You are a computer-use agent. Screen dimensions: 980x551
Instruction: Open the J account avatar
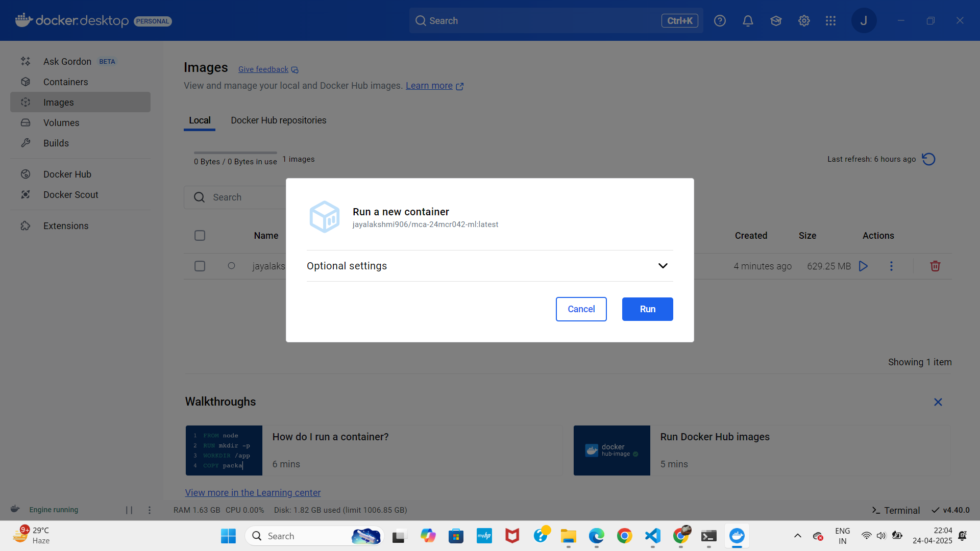[x=864, y=20]
